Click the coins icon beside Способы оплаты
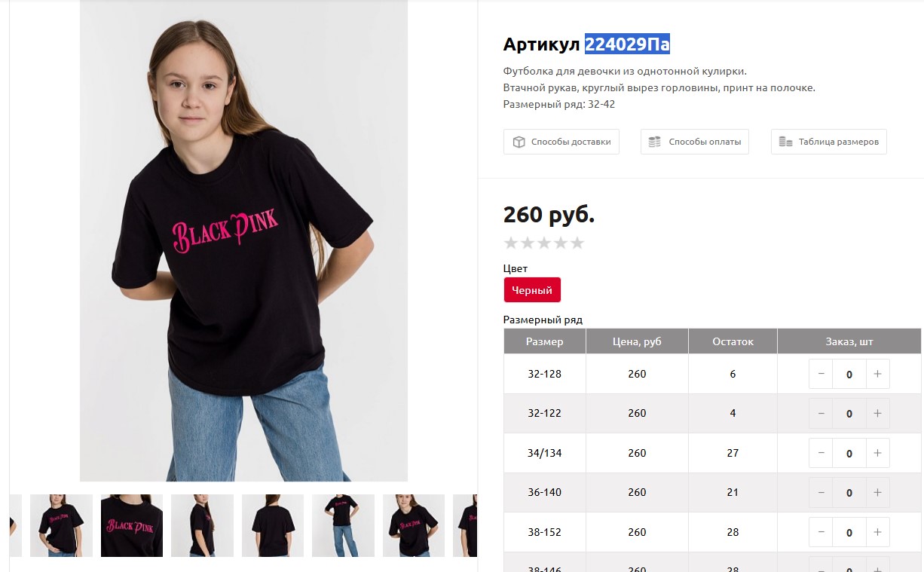Image resolution: width=924 pixels, height=572 pixels. point(655,142)
